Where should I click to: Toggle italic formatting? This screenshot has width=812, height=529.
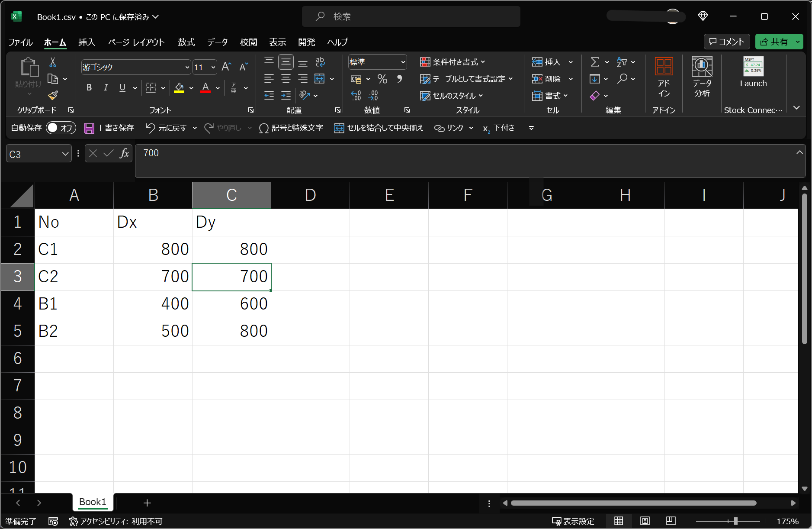(x=106, y=88)
